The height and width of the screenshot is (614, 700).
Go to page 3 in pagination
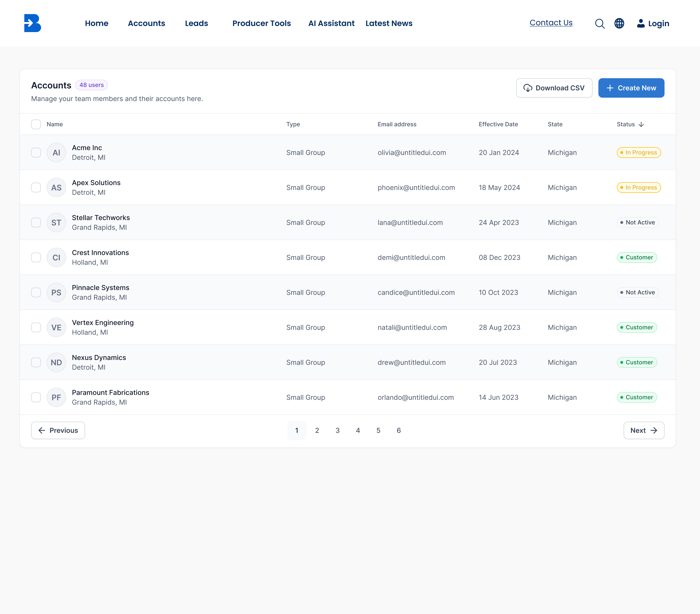coord(337,430)
